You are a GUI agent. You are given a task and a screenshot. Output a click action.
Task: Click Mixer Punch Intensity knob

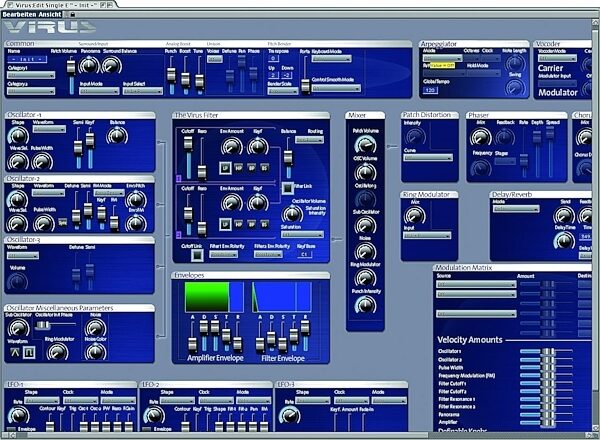[365, 305]
